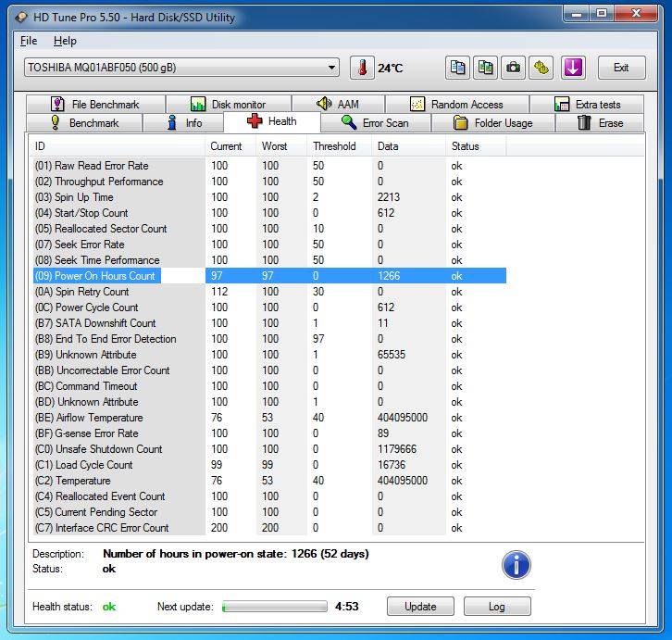Click the purple download arrow icon
Image resolution: width=672 pixels, height=640 pixels.
pyautogui.click(x=573, y=68)
